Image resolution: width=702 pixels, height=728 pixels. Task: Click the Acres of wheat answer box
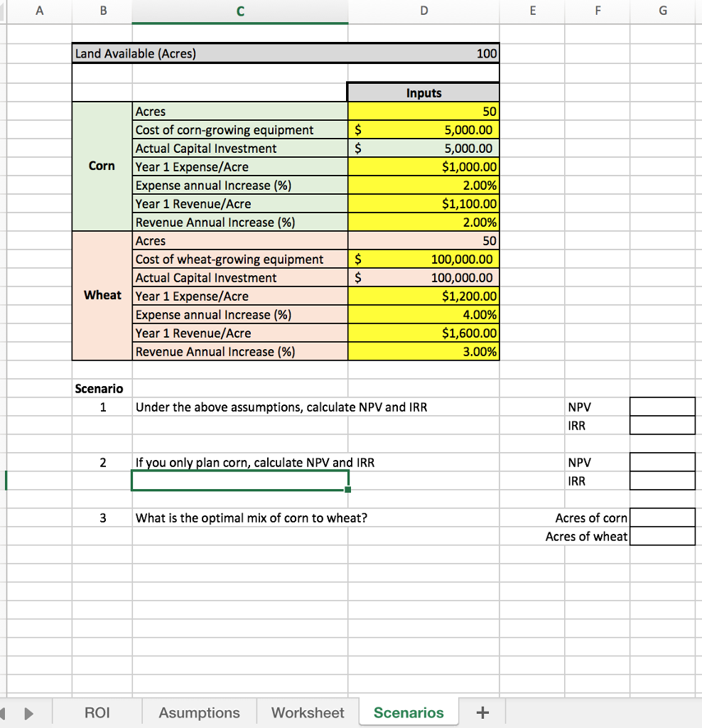click(x=662, y=536)
